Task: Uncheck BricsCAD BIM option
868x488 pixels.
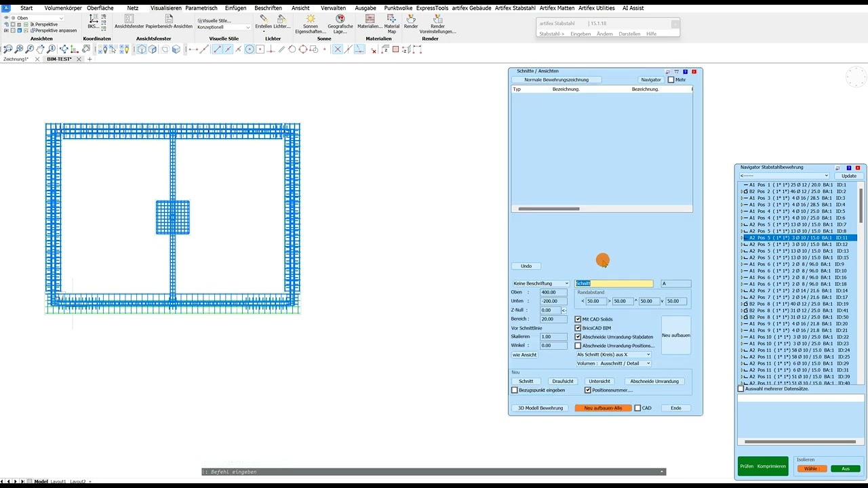Action: [578, 328]
